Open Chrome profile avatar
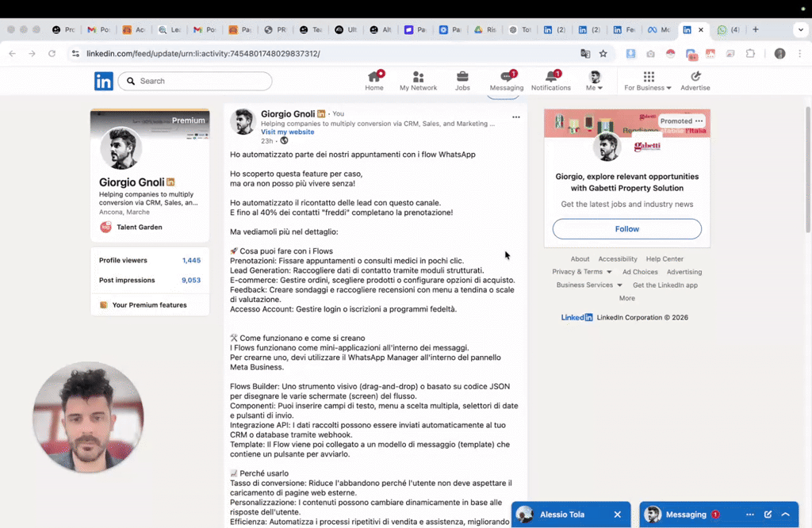 (x=779, y=53)
